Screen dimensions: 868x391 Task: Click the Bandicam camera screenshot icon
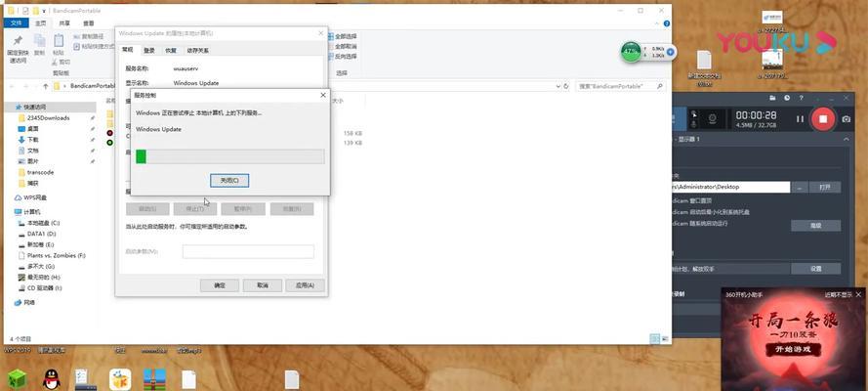click(846, 119)
